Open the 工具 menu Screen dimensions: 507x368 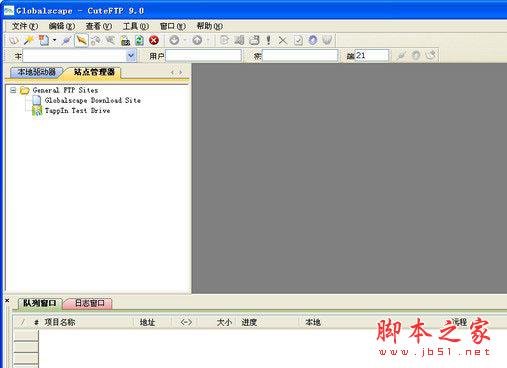136,26
